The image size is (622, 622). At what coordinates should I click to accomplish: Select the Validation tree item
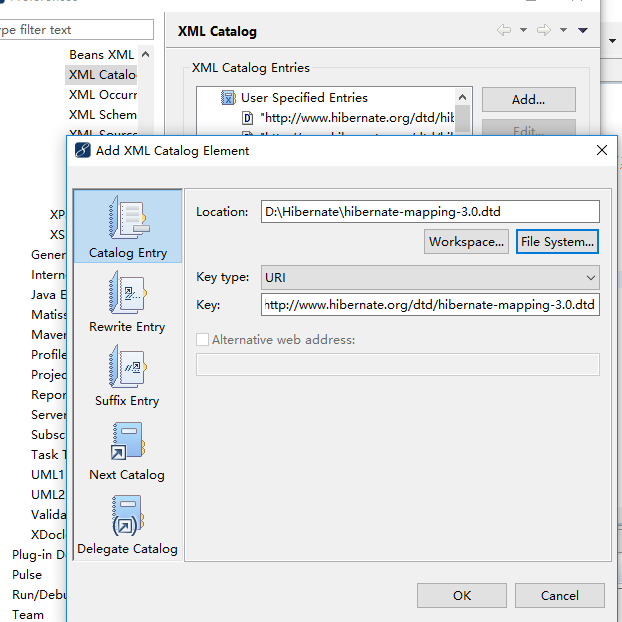coord(48,514)
